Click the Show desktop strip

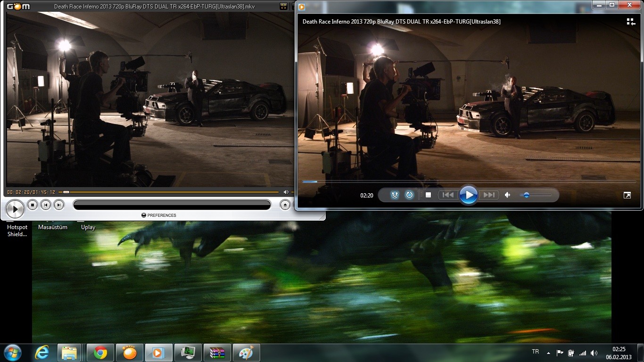tap(641, 353)
